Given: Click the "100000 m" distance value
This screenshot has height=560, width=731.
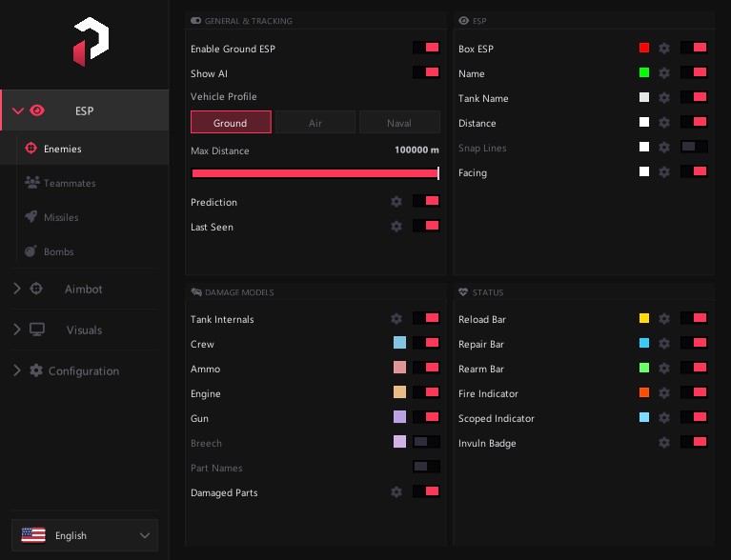Looking at the screenshot, I should [x=416, y=150].
